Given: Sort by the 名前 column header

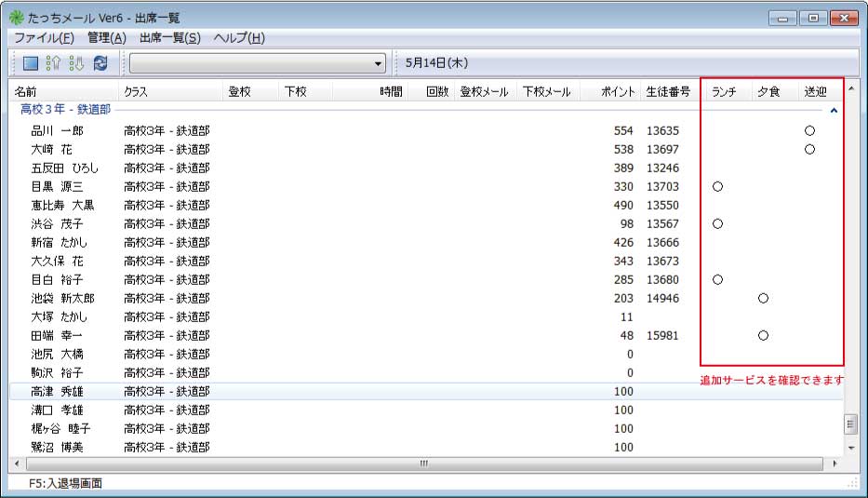Looking at the screenshot, I should tap(26, 91).
